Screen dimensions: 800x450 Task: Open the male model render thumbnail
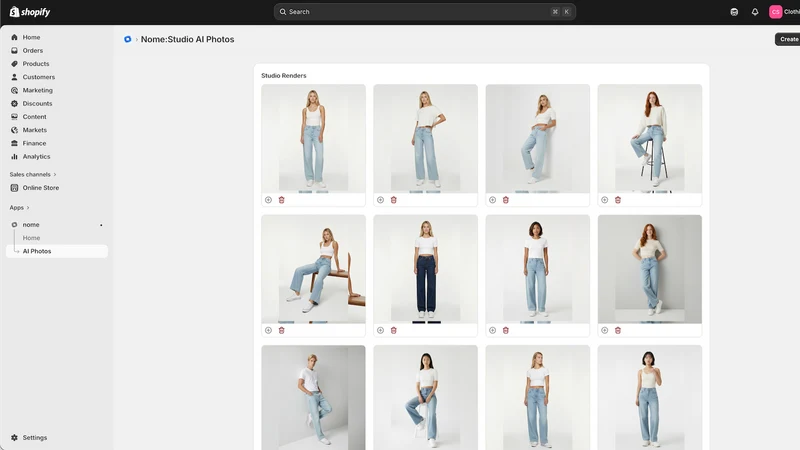(x=313, y=398)
